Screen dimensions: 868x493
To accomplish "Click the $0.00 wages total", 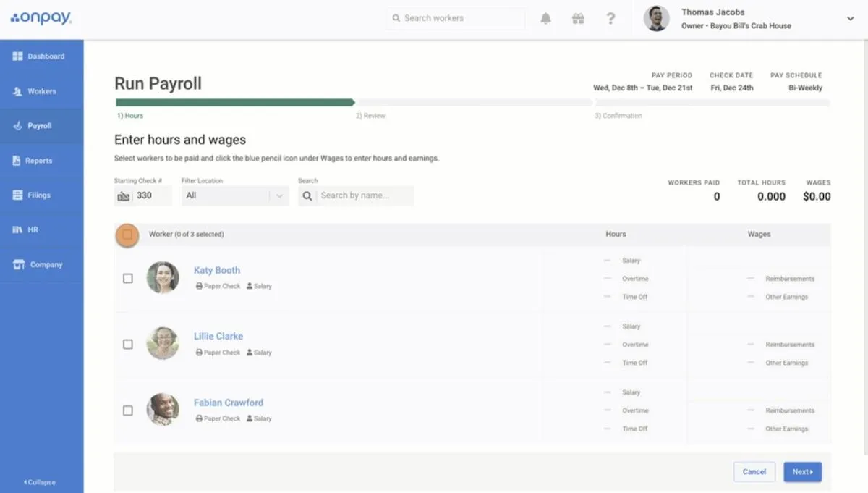I will 817,196.
